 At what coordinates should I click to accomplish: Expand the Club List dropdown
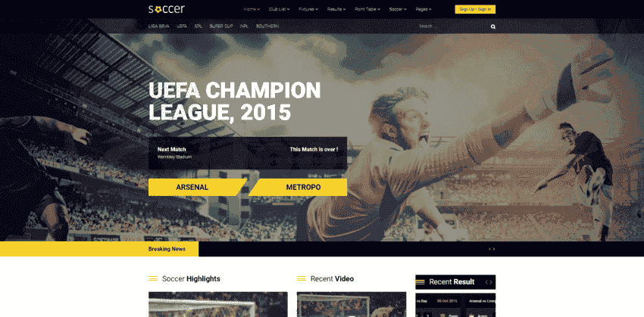coord(280,9)
